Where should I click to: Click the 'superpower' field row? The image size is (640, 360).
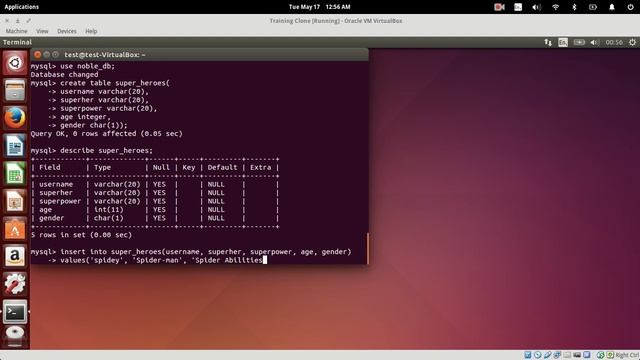[155, 201]
